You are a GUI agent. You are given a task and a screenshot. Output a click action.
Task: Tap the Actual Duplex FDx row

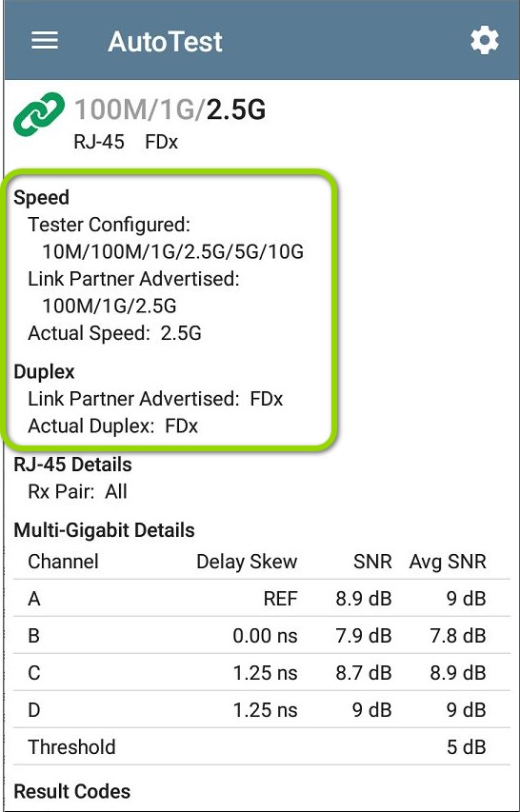tap(113, 426)
